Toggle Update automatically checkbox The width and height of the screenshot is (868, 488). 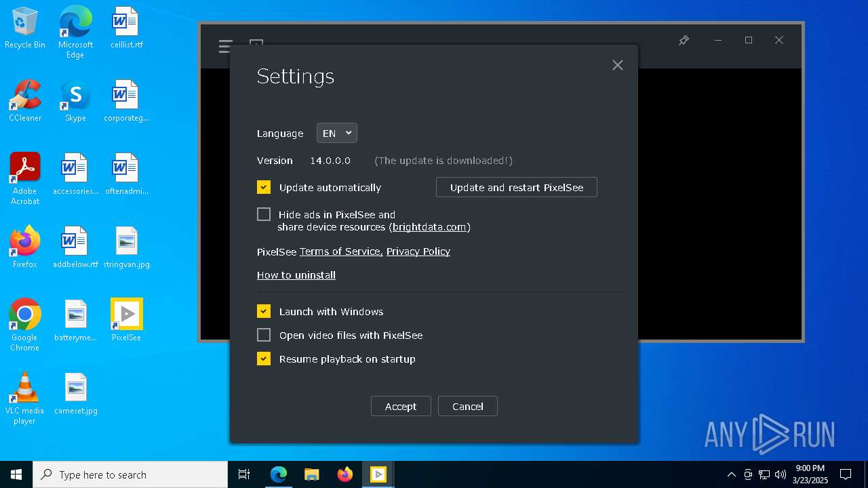(x=264, y=187)
